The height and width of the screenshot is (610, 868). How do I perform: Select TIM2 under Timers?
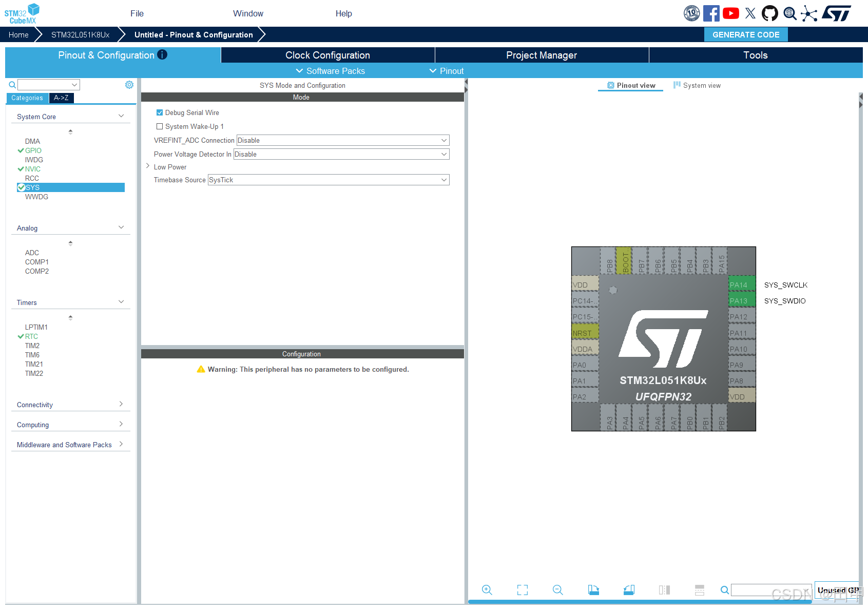pos(32,346)
